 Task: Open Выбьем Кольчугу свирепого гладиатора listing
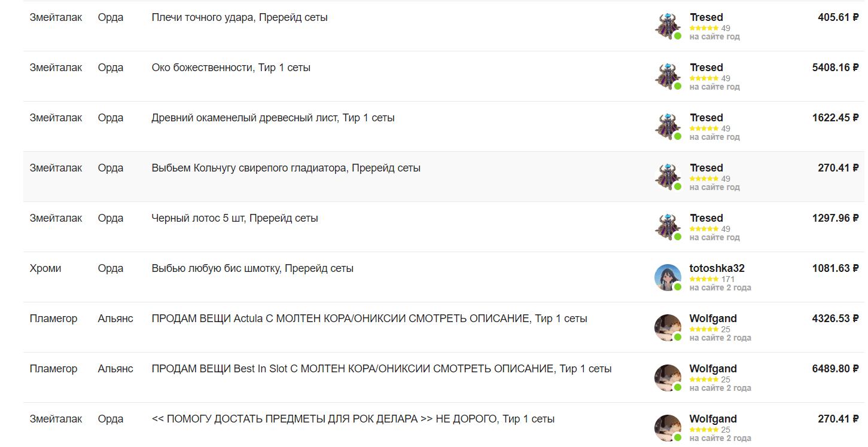286,168
